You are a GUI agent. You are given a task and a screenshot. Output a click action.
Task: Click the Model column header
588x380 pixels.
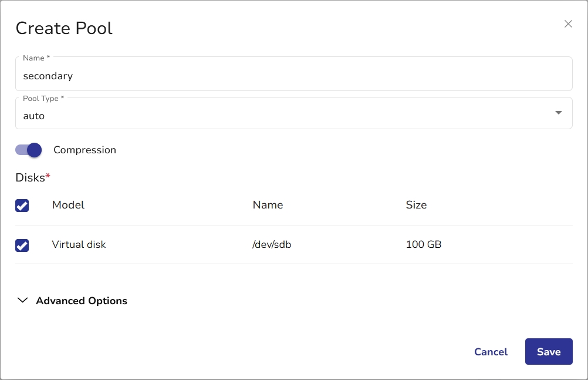(68, 205)
